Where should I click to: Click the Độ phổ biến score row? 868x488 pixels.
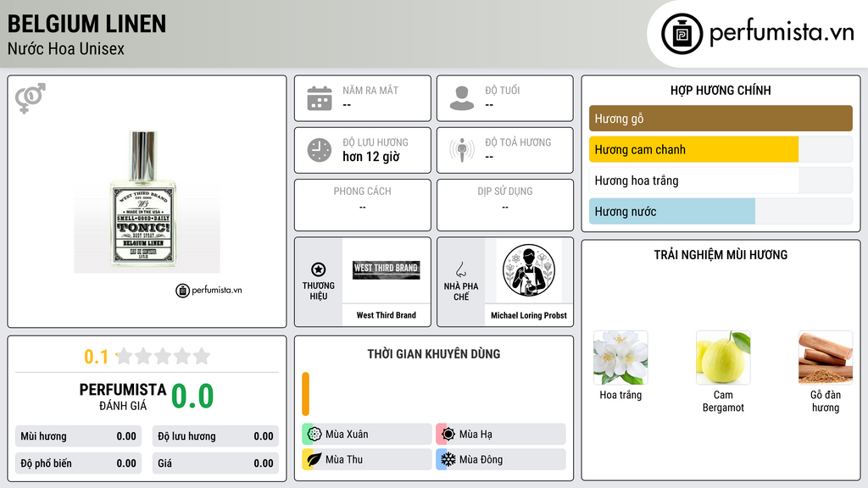(79, 463)
